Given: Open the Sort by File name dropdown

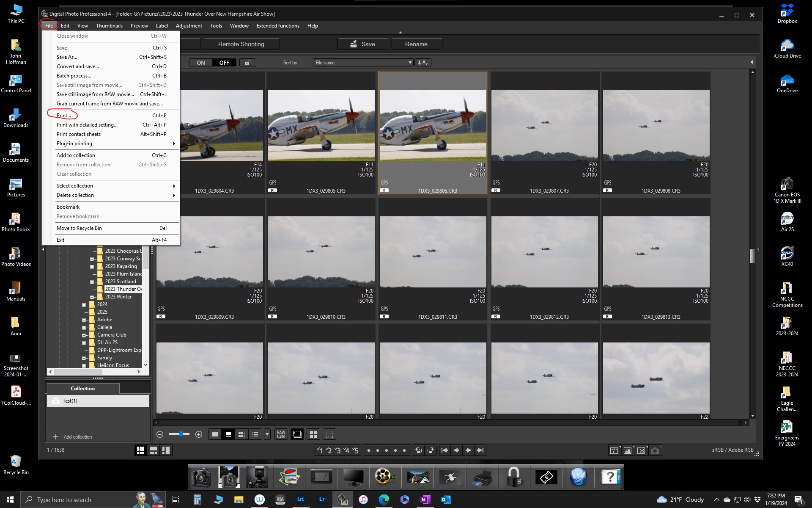Looking at the screenshot, I should (363, 62).
